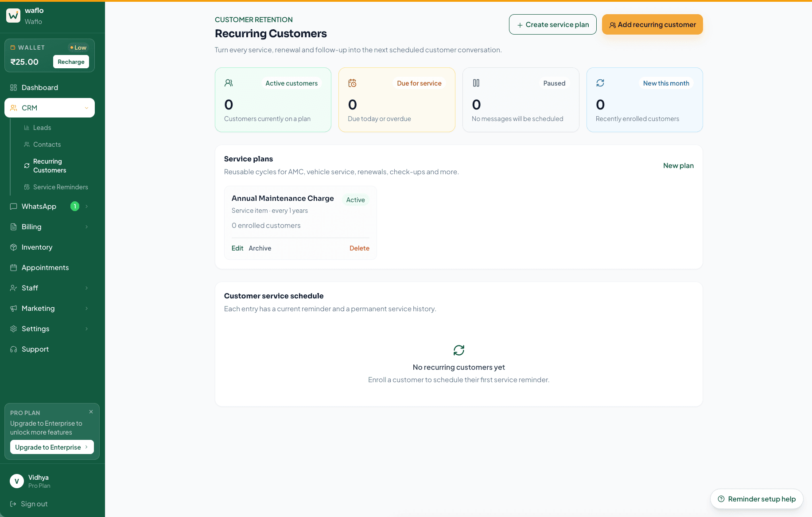Archive the Annual Maintenance Charge plan
Screen dimensions: 812x517
(x=260, y=248)
